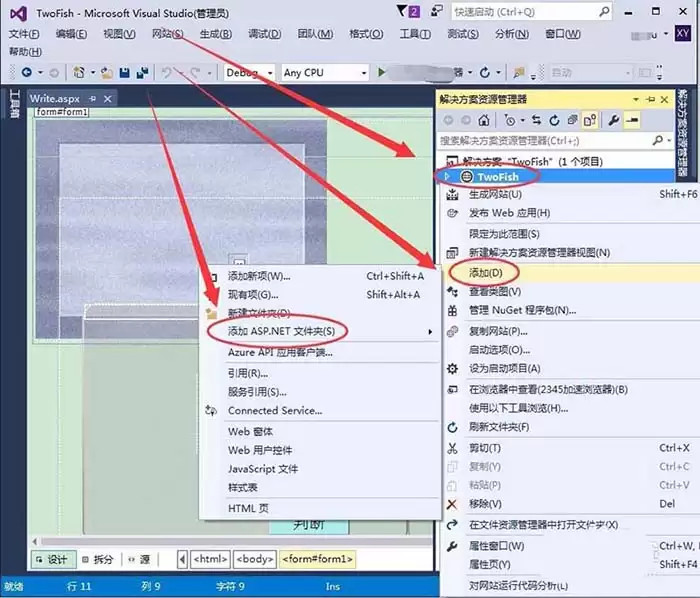Click the Collapse All icon in Solution Explorer

tap(572, 120)
